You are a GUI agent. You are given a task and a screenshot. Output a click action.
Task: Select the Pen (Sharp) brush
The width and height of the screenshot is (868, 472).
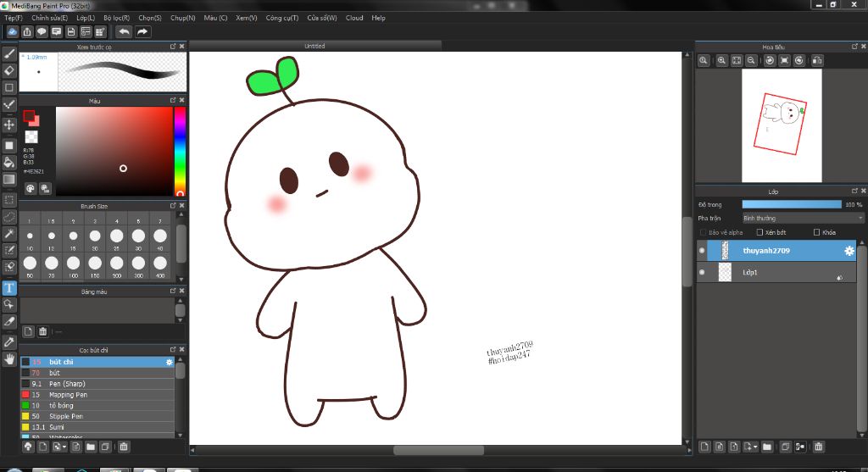tap(97, 384)
